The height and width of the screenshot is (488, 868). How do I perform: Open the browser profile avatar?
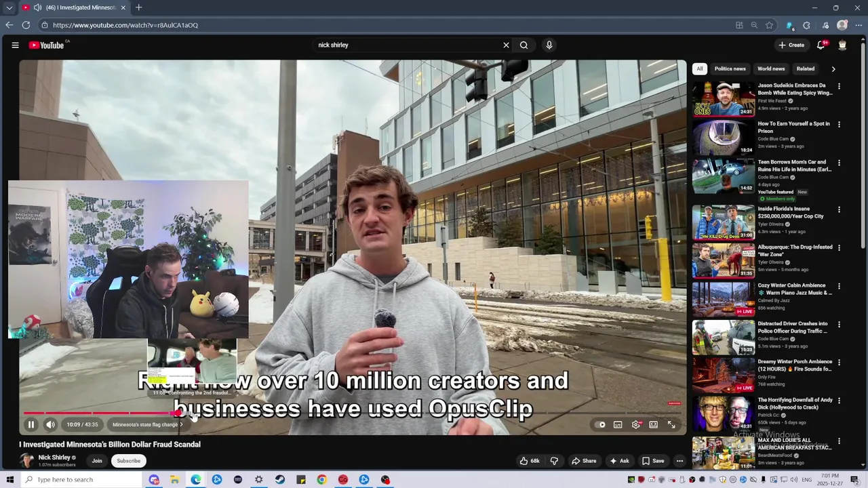(x=842, y=25)
